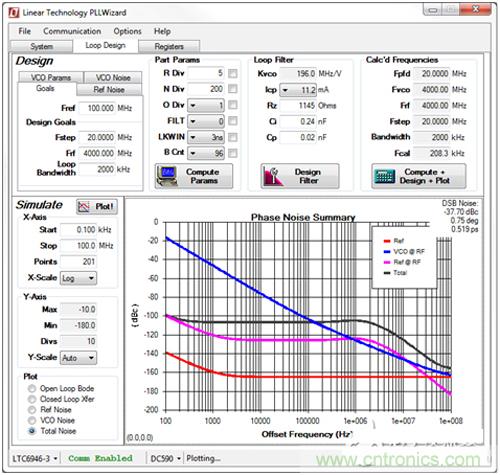Open the Communication menu

[x=72, y=31]
